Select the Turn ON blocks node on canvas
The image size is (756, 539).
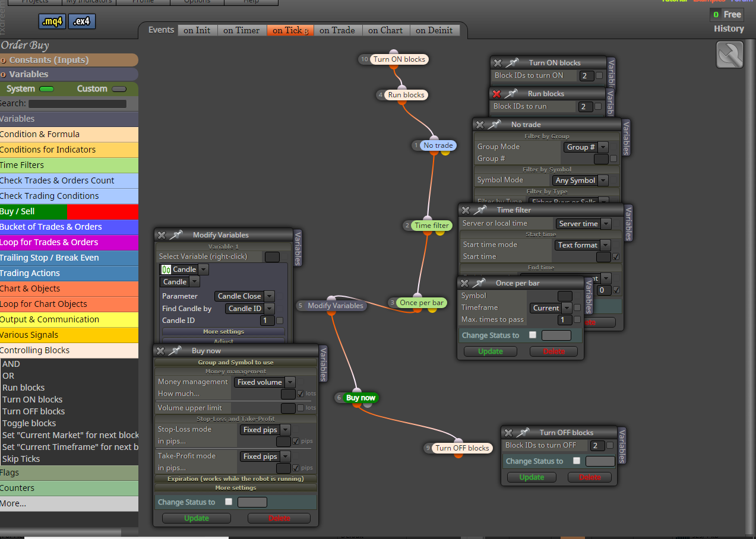398,59
